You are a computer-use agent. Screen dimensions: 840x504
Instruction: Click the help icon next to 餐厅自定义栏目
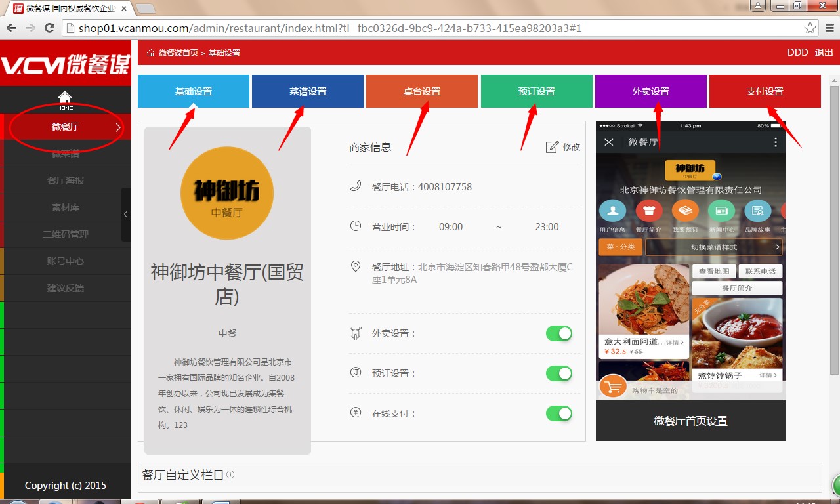point(230,474)
